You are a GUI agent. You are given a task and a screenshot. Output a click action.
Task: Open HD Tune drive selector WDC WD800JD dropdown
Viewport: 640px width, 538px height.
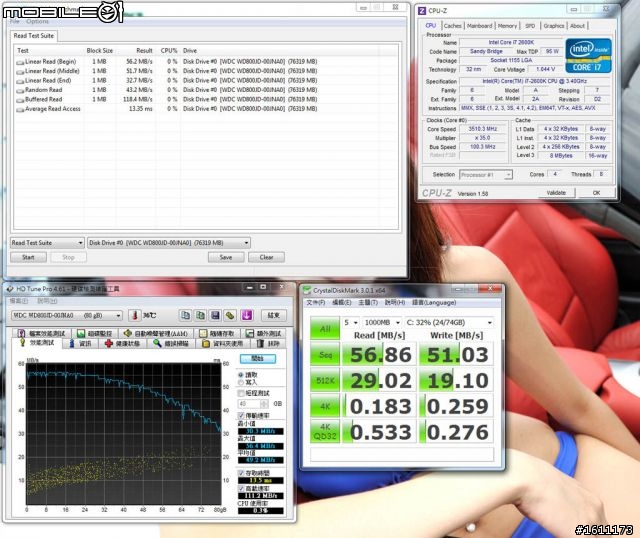pos(67,315)
